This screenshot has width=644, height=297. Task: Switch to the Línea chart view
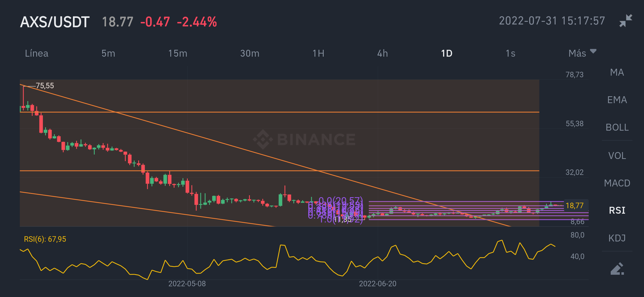(37, 53)
